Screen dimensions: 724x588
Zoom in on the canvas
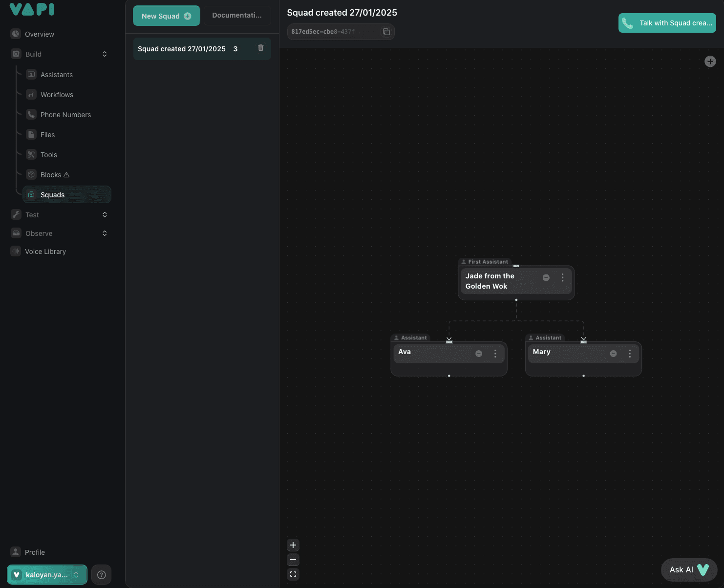pyautogui.click(x=293, y=545)
